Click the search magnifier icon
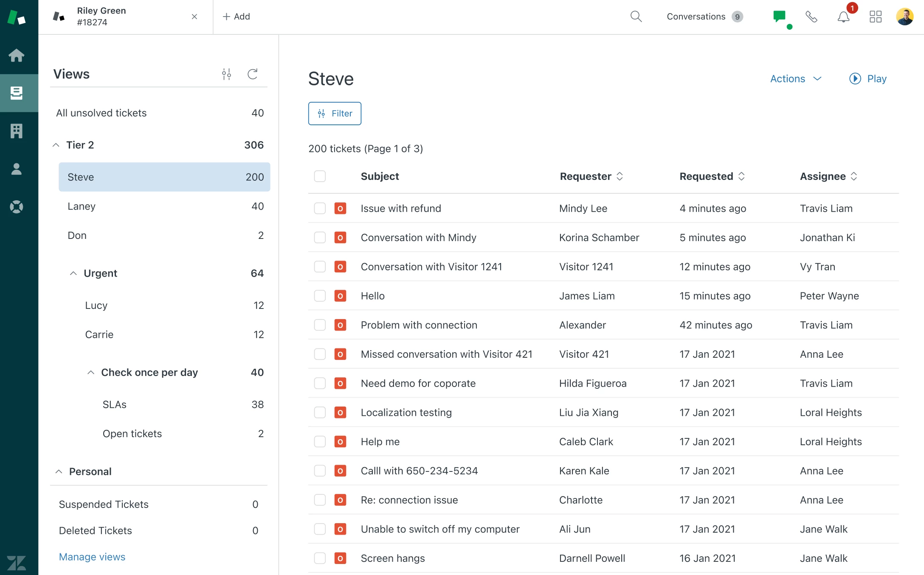Image resolution: width=924 pixels, height=575 pixels. click(x=636, y=17)
